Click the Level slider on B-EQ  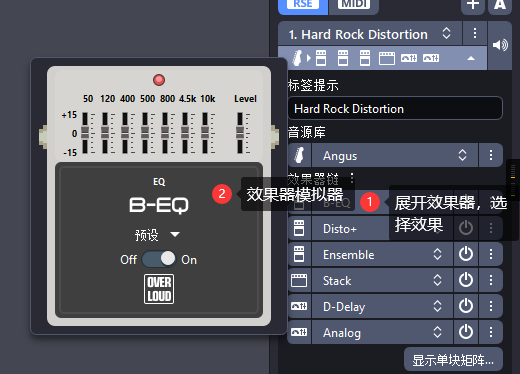240,133
